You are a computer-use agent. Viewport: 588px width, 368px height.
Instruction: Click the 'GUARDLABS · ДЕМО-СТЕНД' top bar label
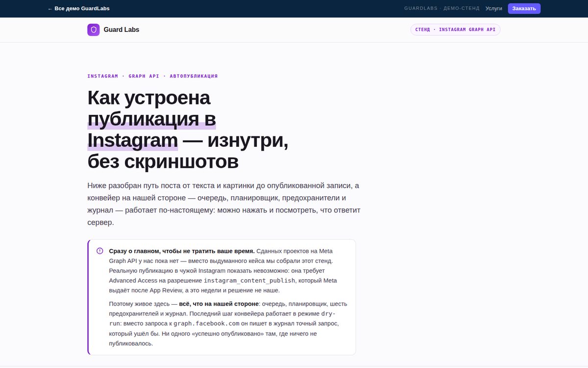[442, 9]
